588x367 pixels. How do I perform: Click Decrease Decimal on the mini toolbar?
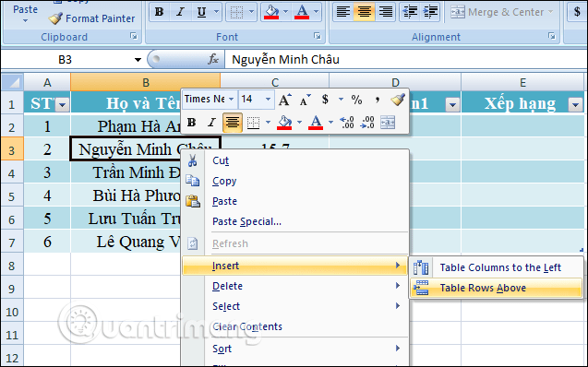click(x=367, y=123)
